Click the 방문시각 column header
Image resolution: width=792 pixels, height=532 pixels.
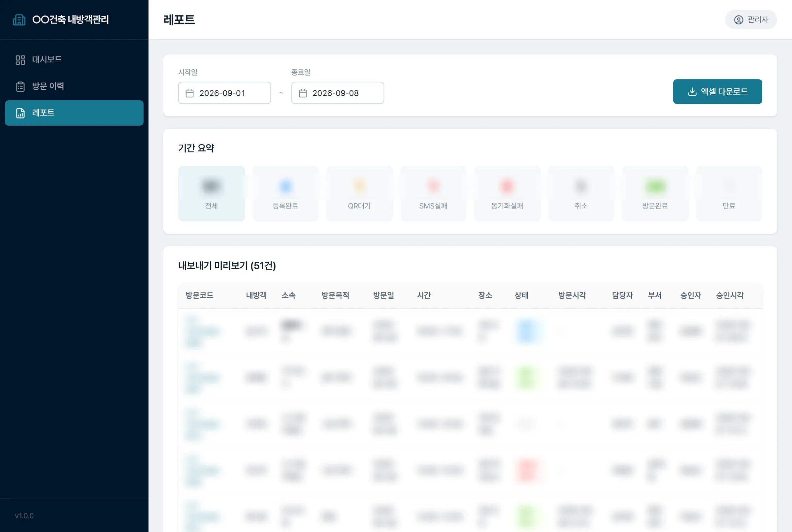[572, 296]
